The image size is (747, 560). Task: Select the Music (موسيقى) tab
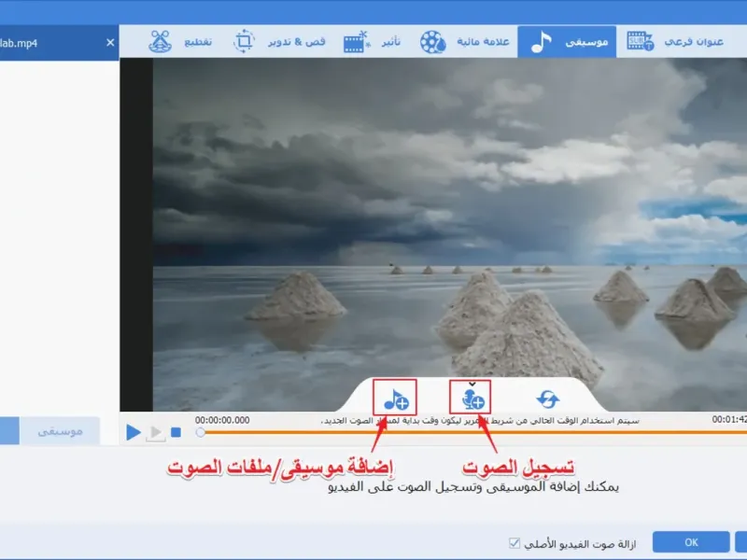click(x=567, y=42)
